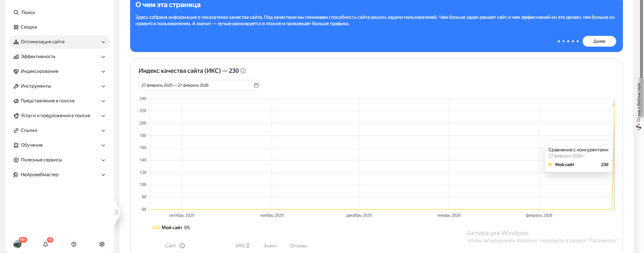Click calendar icon in date range field
This screenshot has width=644, height=253.
[x=256, y=85]
